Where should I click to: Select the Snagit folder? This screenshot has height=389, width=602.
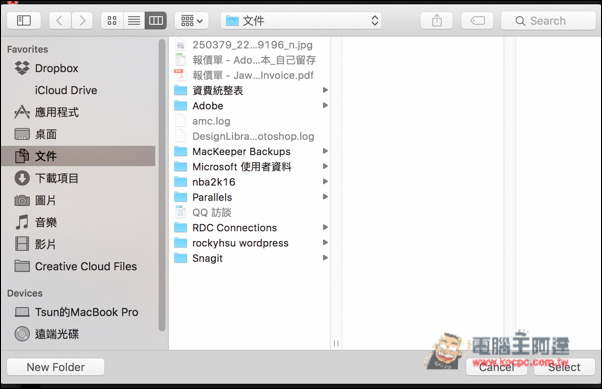coord(250,258)
